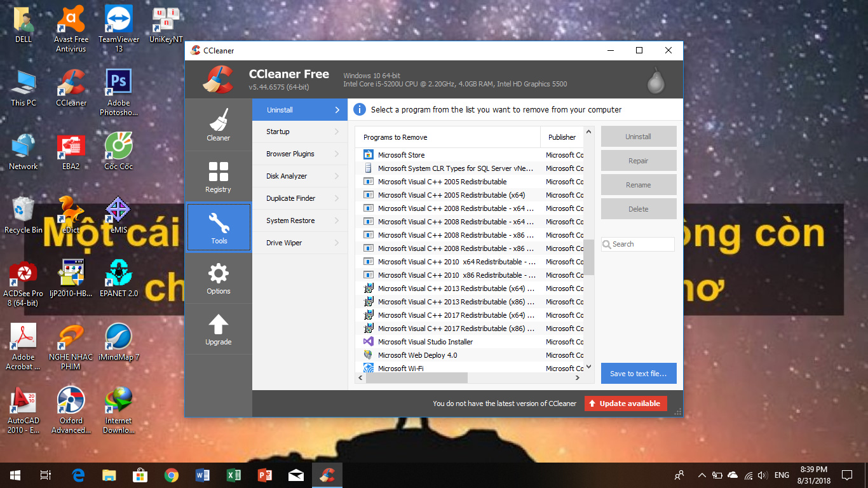The image size is (868, 488).
Task: Open the System Restore tab
Action: click(x=300, y=220)
